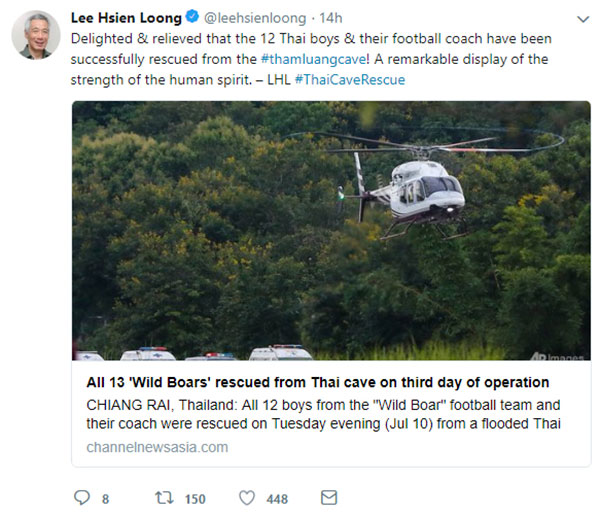Like the tweet with the heart icon
The image size is (600, 515).
[x=246, y=497]
